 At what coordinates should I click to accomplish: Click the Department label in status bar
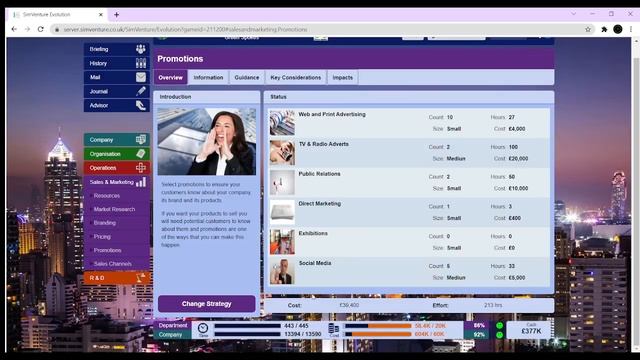[173, 326]
